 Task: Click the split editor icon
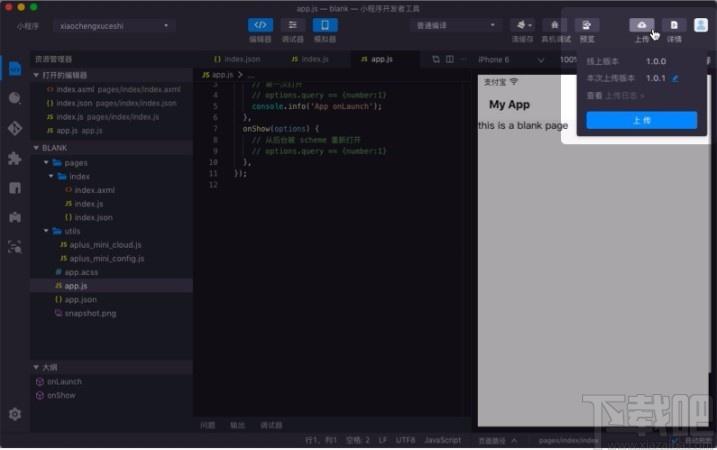[450, 59]
